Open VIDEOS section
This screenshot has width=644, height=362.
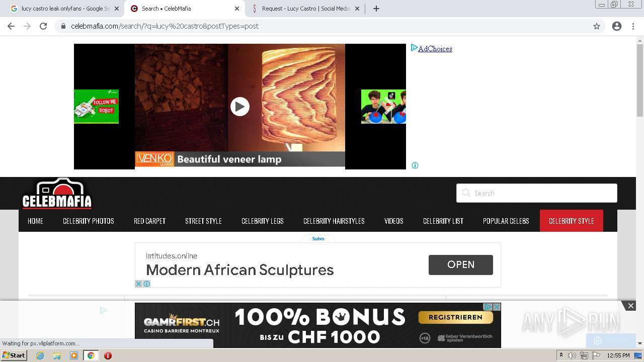point(394,221)
